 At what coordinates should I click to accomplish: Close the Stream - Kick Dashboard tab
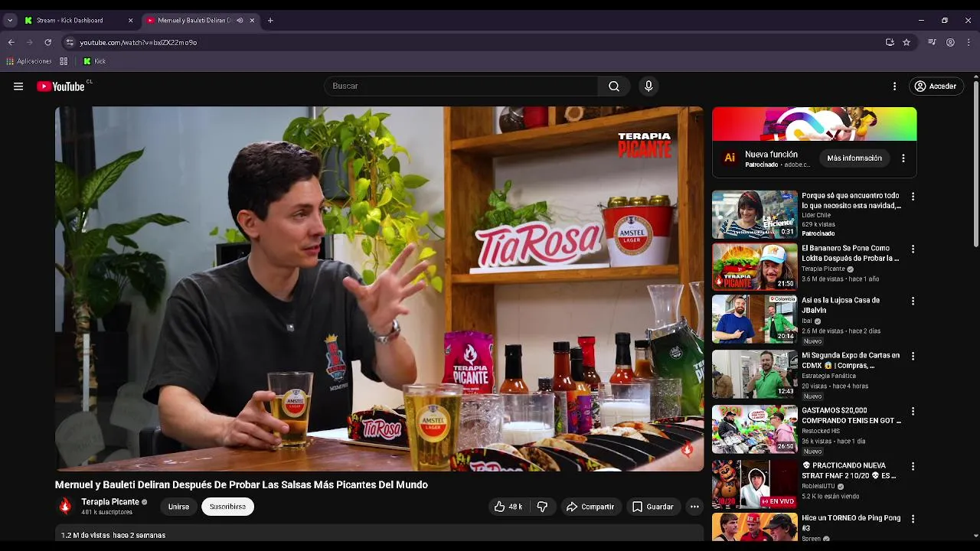[130, 21]
